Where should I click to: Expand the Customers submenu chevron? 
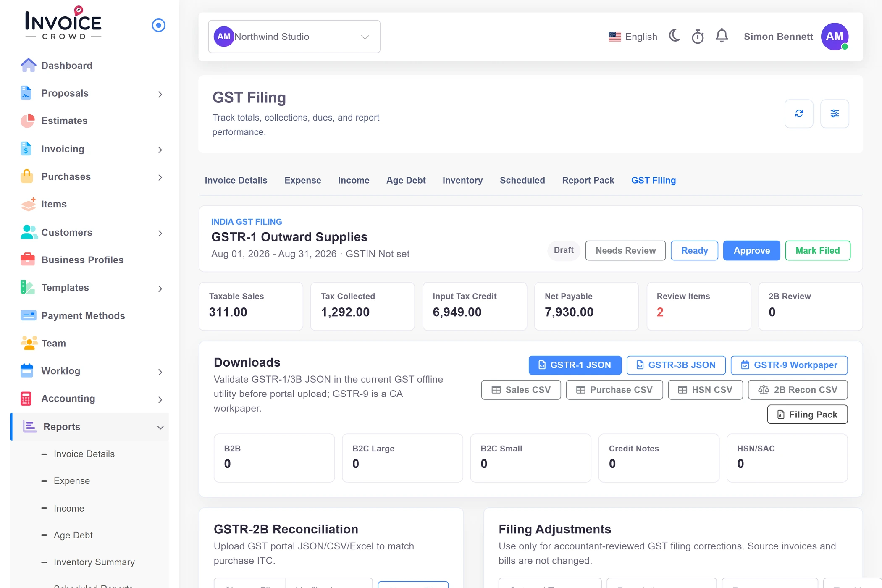click(160, 233)
